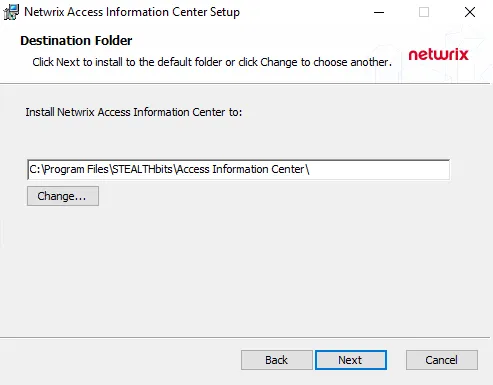Click the installer icon in the title bar
The width and height of the screenshot is (493, 385).
[x=11, y=12]
